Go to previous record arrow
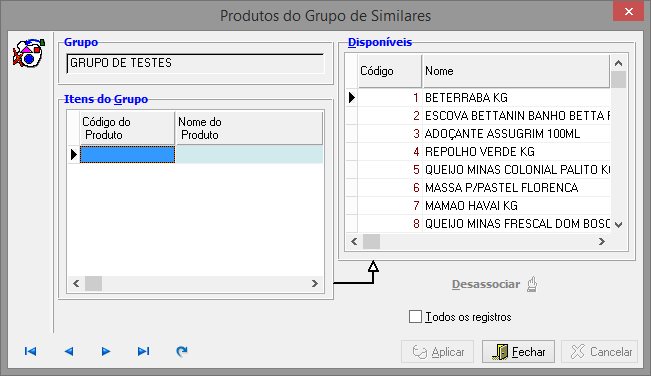 tap(69, 352)
